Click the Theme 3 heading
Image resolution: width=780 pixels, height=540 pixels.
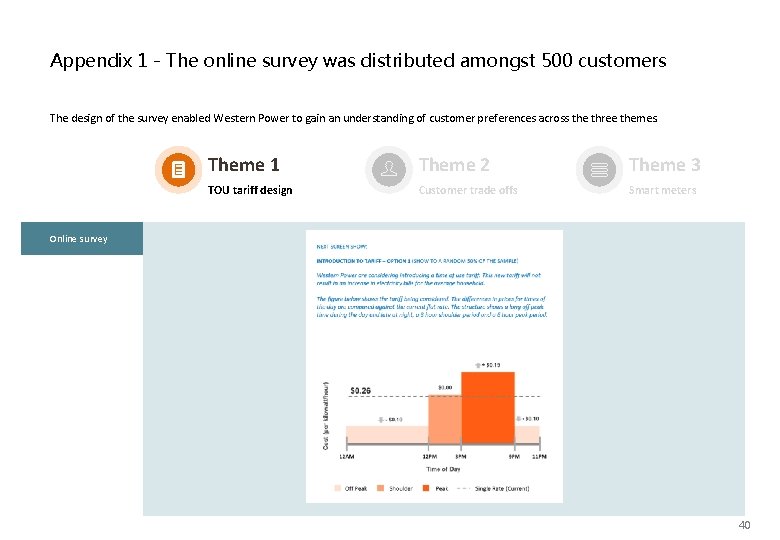click(665, 165)
